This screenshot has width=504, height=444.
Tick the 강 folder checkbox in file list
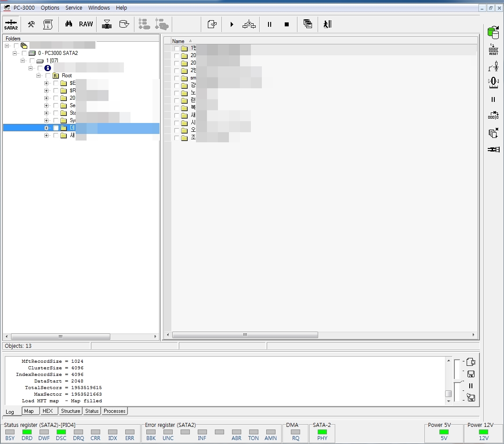pos(177,86)
